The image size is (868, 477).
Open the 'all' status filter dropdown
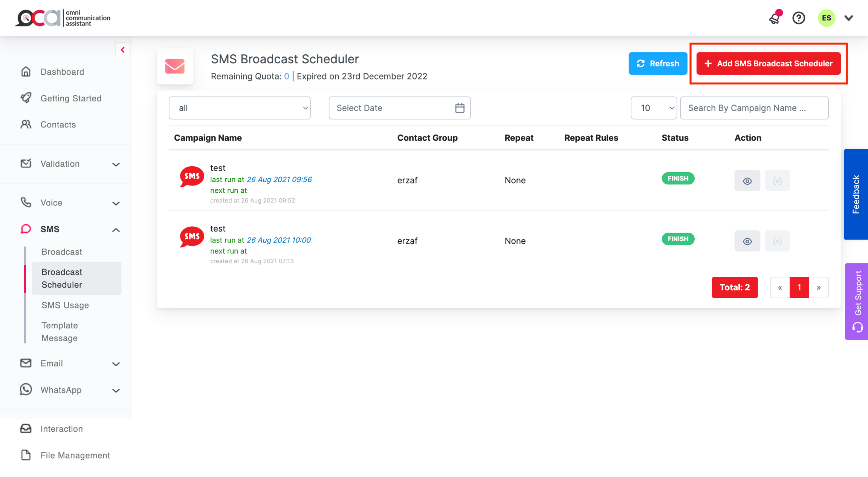[240, 108]
